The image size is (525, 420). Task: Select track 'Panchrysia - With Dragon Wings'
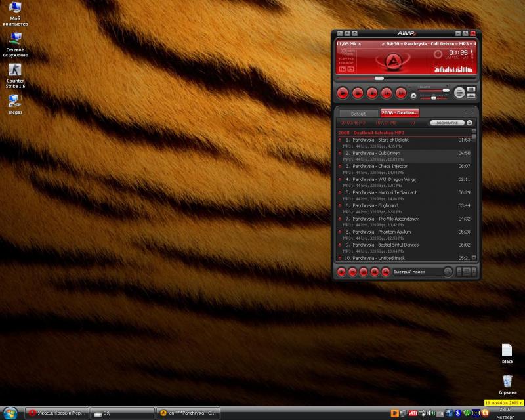point(404,182)
